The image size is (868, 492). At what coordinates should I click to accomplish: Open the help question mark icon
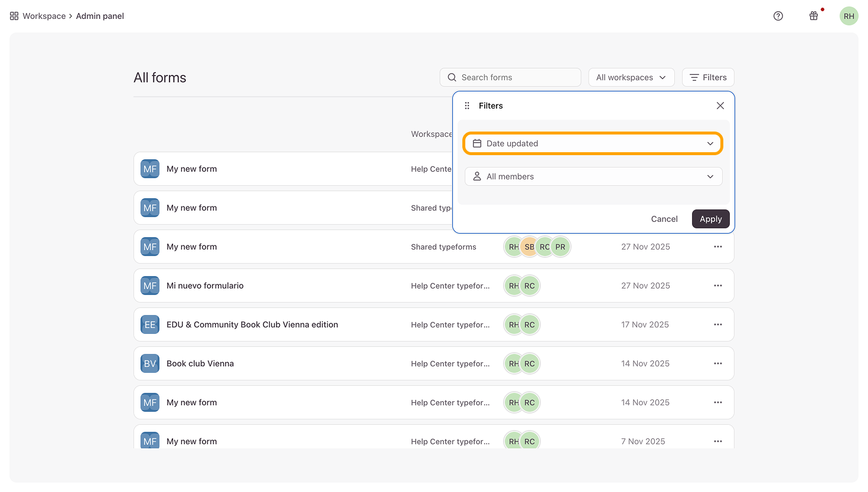coord(778,16)
